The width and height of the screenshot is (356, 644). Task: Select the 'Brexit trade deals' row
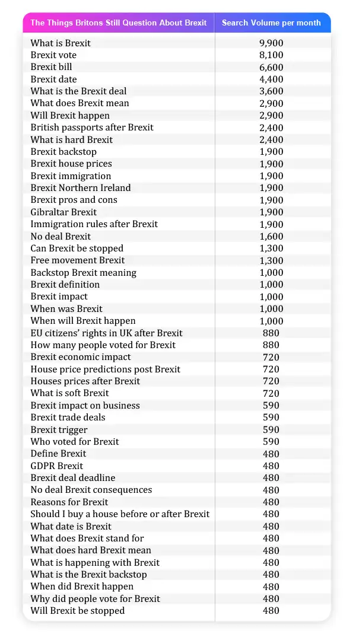pyautogui.click(x=177, y=417)
